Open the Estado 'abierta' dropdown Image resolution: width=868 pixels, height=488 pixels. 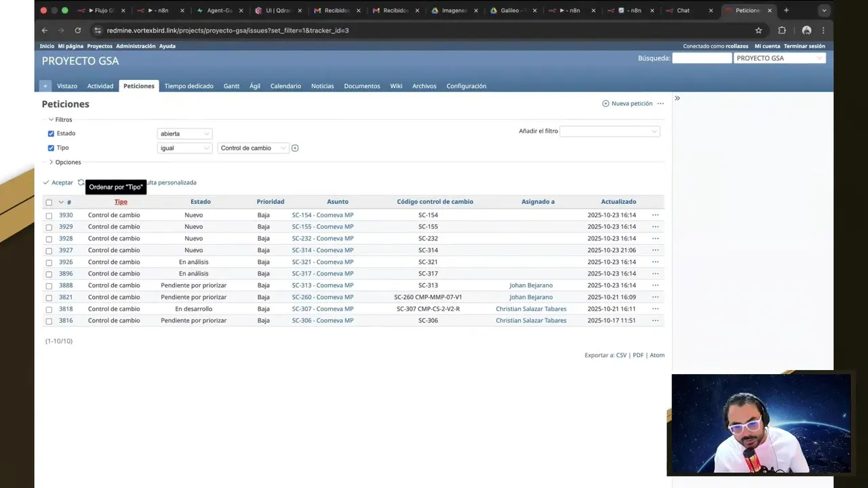coord(184,134)
